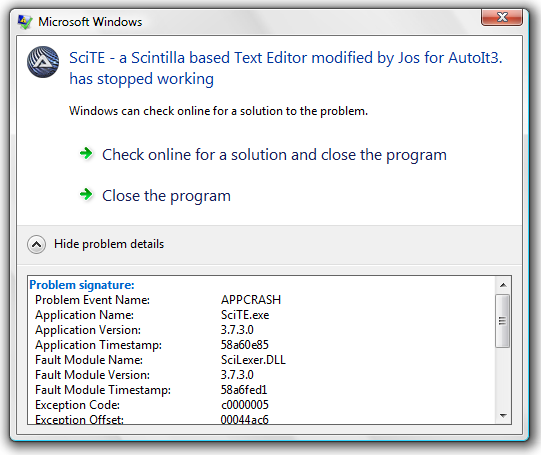
Task: Click the Problem signature heading
Action: 82,285
